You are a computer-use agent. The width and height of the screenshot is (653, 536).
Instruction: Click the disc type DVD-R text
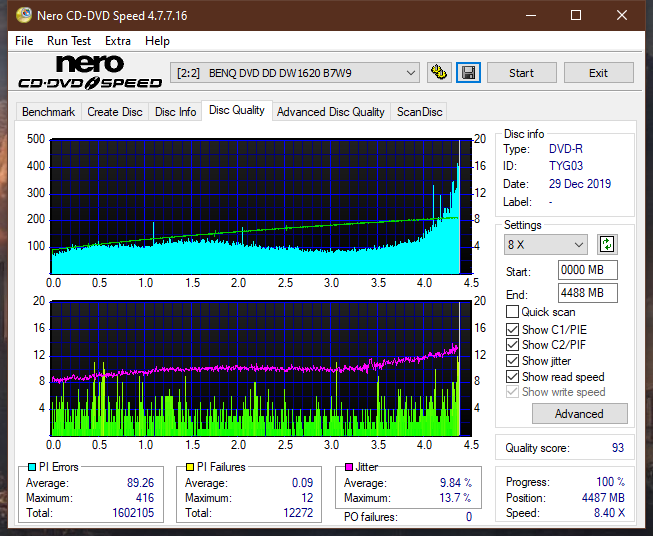566,149
